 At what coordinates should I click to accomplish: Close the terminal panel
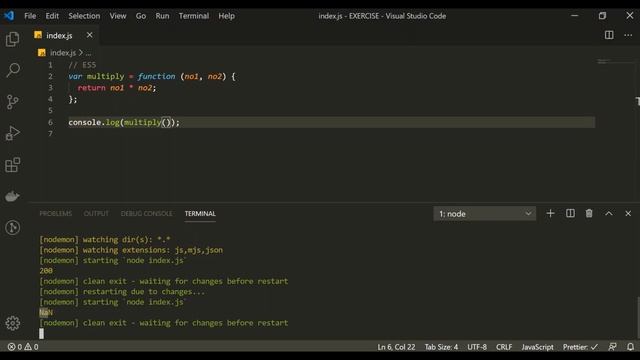pyautogui.click(x=628, y=213)
